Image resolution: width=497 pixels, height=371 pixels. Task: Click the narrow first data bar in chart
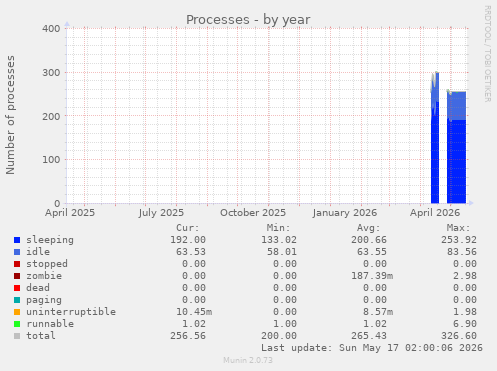click(435, 138)
